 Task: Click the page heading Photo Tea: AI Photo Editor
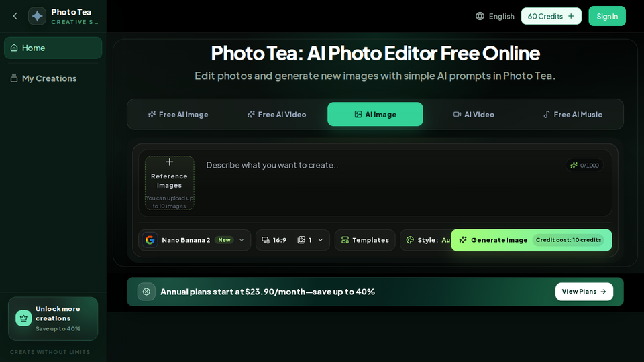click(375, 53)
